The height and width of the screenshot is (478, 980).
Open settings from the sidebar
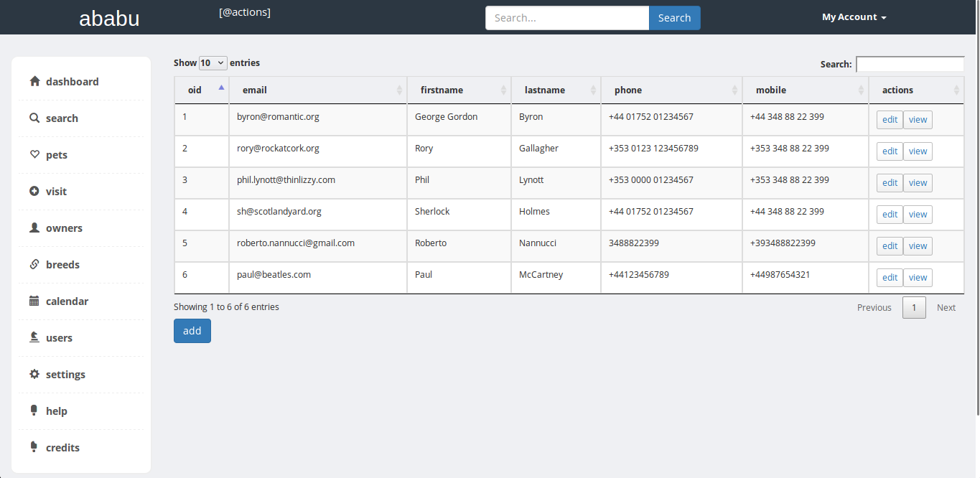pos(65,375)
